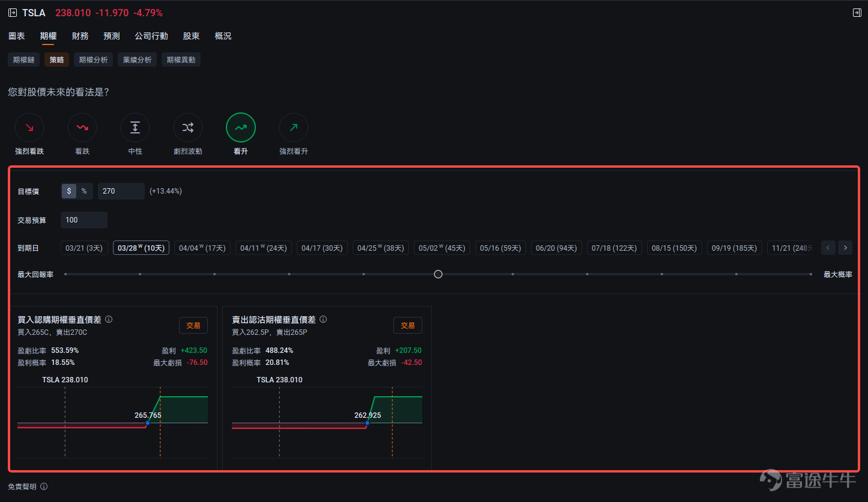This screenshot has height=502, width=868.
Task: Open info icon beside 免責聲明
Action: (x=44, y=486)
